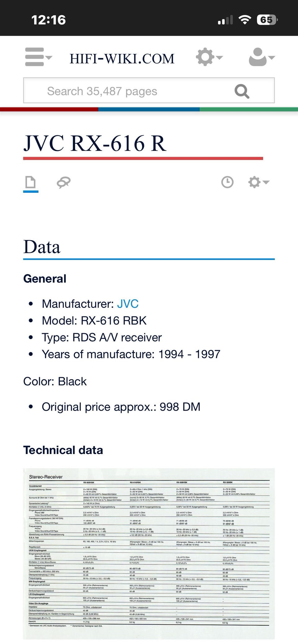Click the General subheading
The image size is (298, 644).
click(45, 279)
